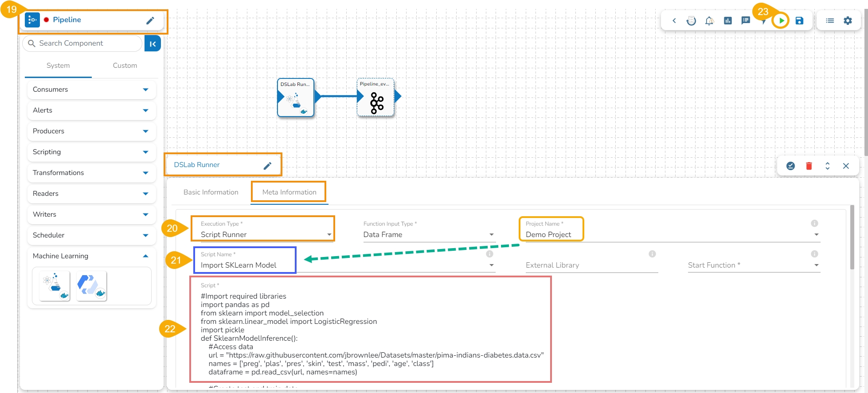The image size is (868, 393).
Task: Validate and save the DSLab Runner component
Action: click(790, 166)
